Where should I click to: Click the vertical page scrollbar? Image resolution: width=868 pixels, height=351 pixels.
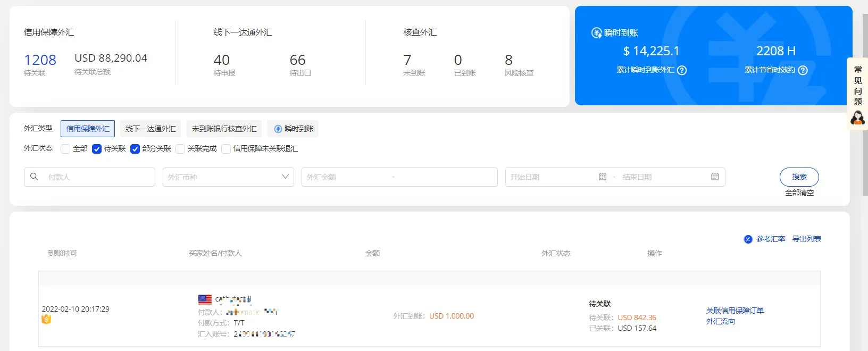pos(865,104)
